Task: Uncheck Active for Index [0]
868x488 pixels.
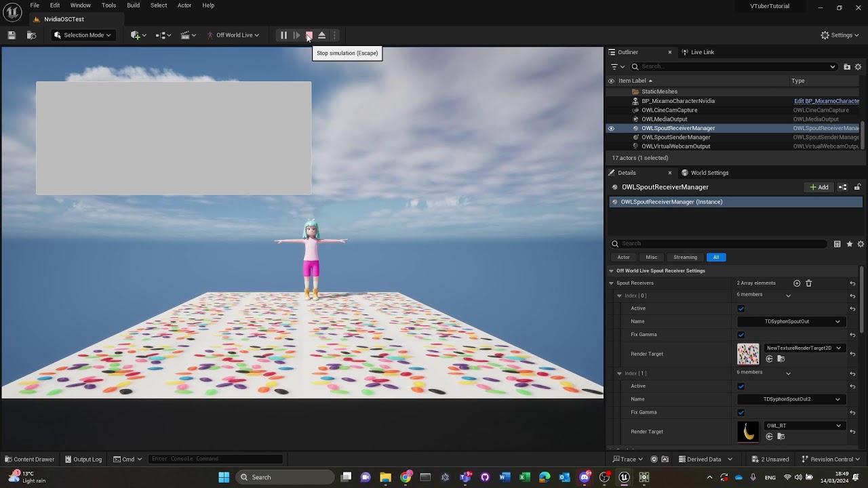Action: 741,309
